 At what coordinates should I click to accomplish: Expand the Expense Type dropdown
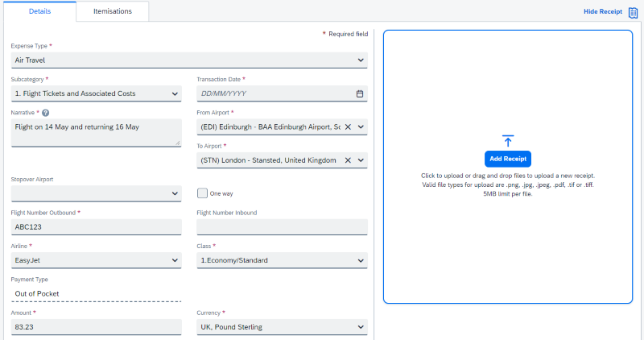pyautogui.click(x=360, y=60)
